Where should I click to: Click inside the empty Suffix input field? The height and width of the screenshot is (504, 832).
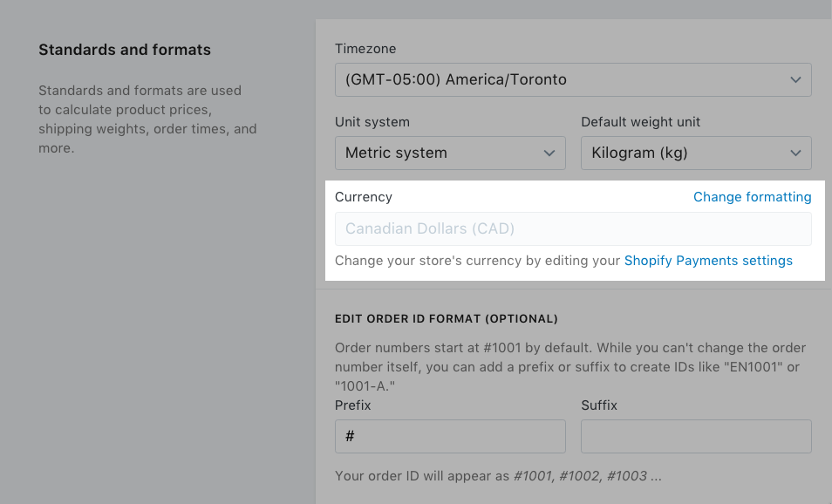click(696, 436)
